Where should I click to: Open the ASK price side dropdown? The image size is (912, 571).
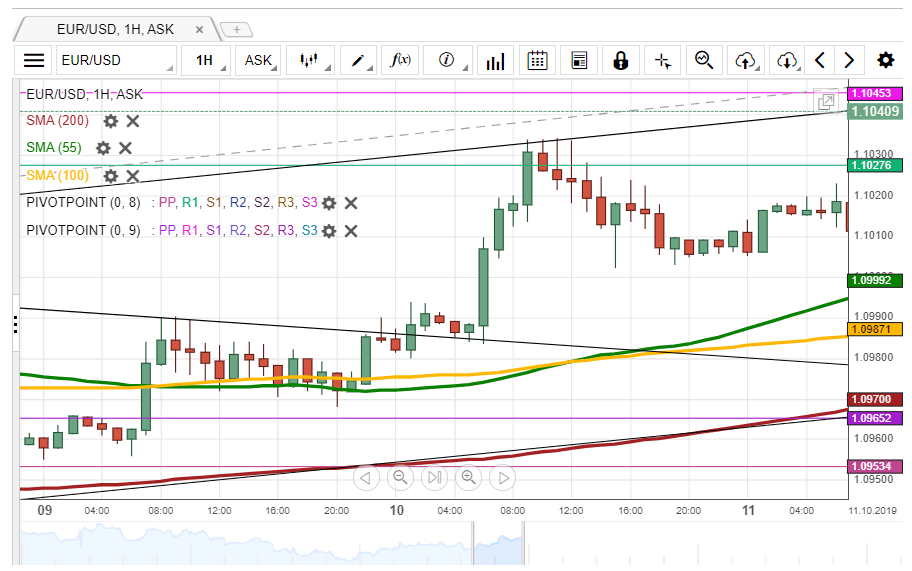pos(260,60)
